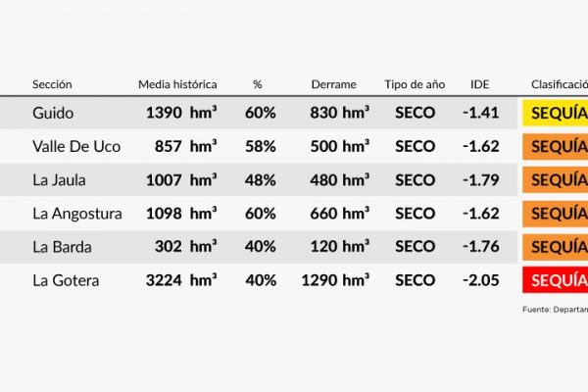The height and width of the screenshot is (392, 588).
Task: Click the 1290 hm³ Derrame value
Action: pyautogui.click(x=326, y=280)
